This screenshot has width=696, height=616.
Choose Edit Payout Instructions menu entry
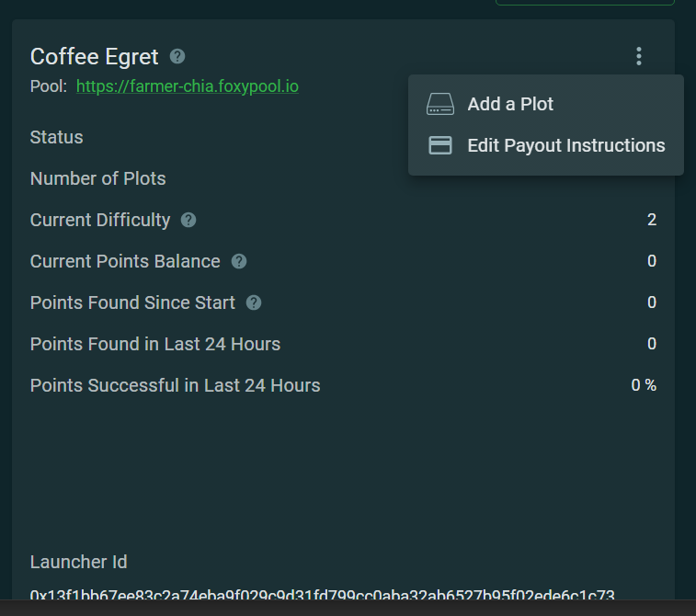(x=565, y=145)
